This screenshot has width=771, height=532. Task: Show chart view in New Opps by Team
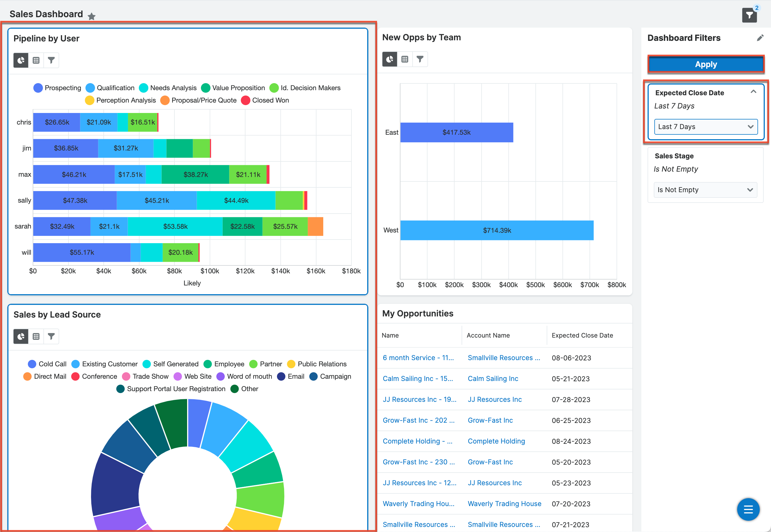point(389,59)
